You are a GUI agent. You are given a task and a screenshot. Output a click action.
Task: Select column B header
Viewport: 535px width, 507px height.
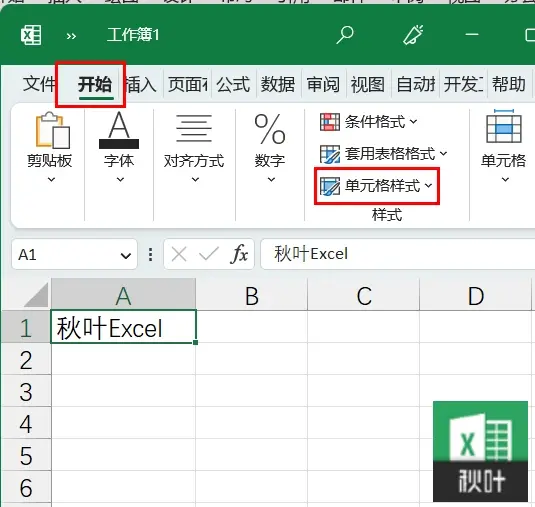[252, 295]
